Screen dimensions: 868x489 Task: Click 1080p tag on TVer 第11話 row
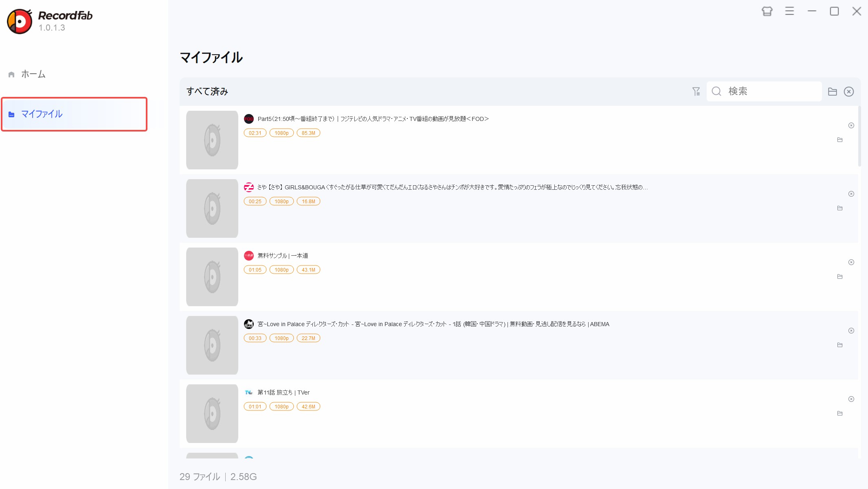pos(281,407)
